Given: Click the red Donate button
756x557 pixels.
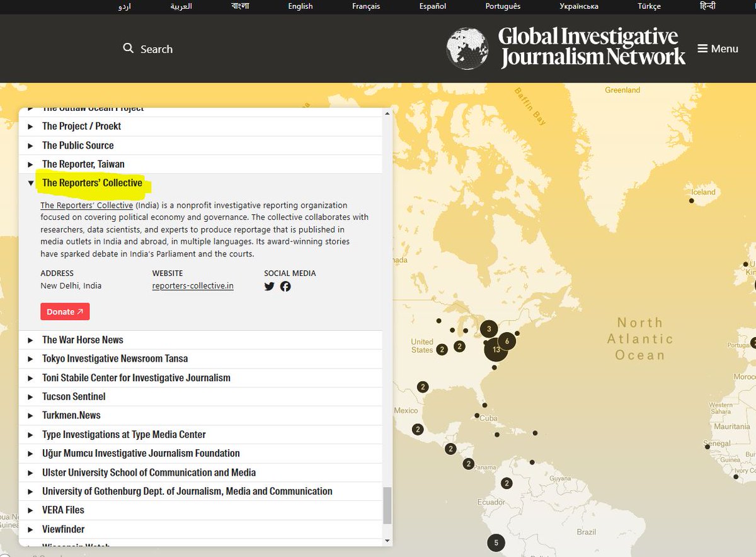Looking at the screenshot, I should [x=65, y=312].
